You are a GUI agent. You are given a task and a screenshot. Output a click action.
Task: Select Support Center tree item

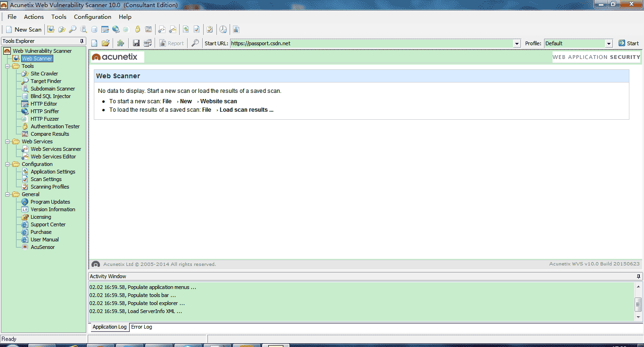[48, 224]
